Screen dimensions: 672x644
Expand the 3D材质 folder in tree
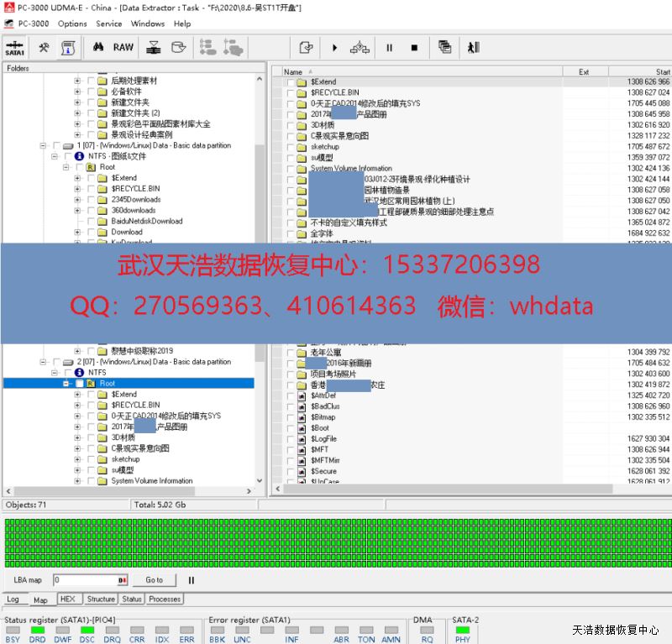78,437
